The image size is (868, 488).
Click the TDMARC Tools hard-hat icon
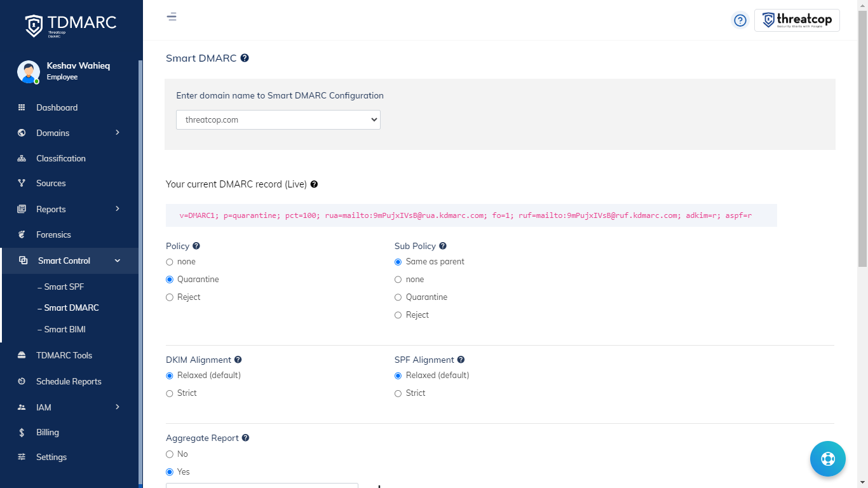(22, 355)
